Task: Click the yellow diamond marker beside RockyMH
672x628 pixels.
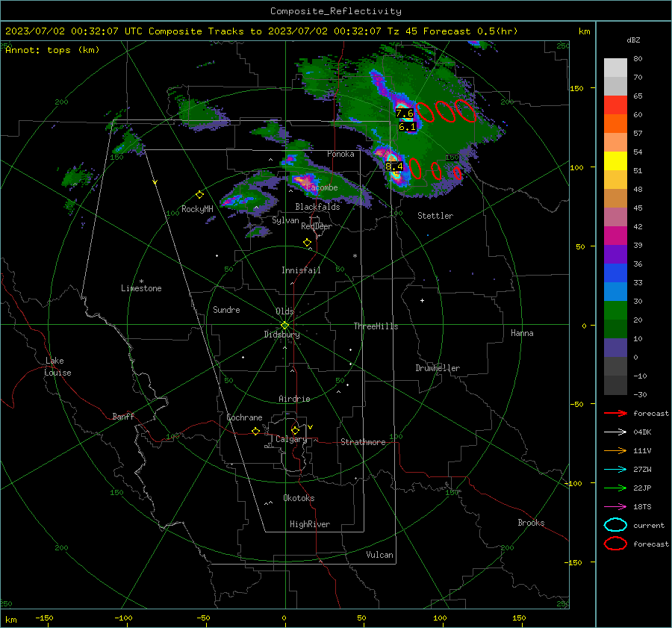Action: pos(199,195)
